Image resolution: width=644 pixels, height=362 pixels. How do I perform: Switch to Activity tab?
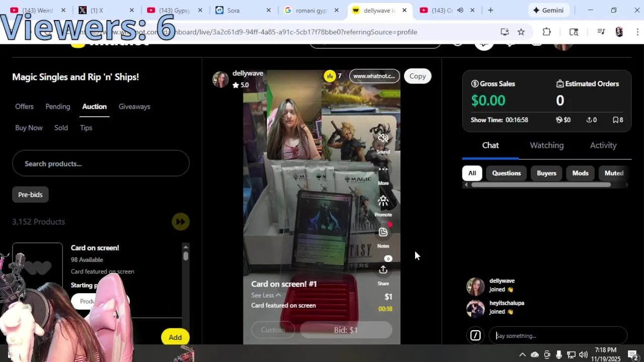pos(603,145)
